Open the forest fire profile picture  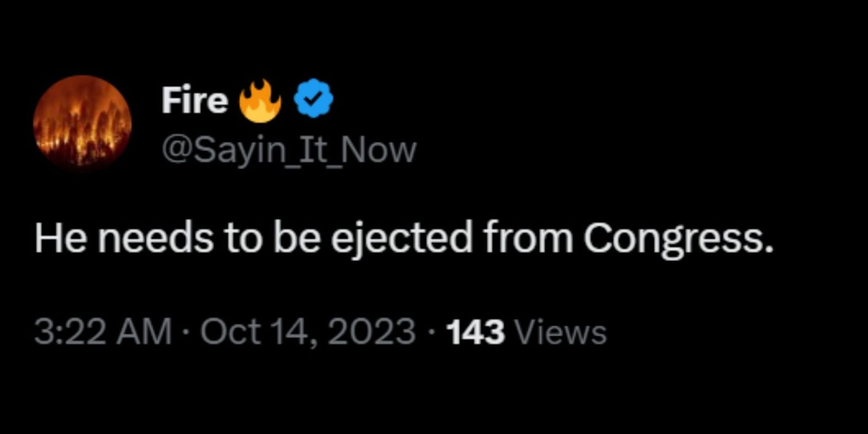(82, 123)
